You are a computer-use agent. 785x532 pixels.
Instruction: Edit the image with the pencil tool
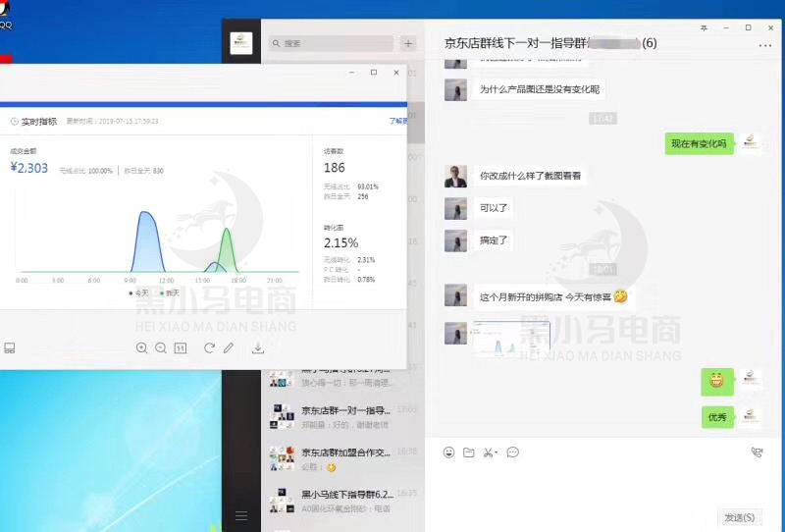[229, 347]
